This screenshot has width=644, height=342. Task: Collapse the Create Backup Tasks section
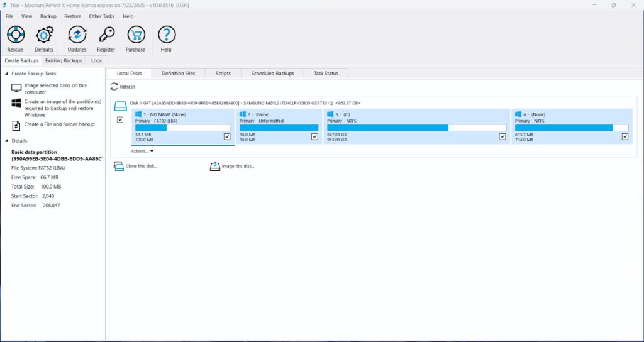(6, 74)
